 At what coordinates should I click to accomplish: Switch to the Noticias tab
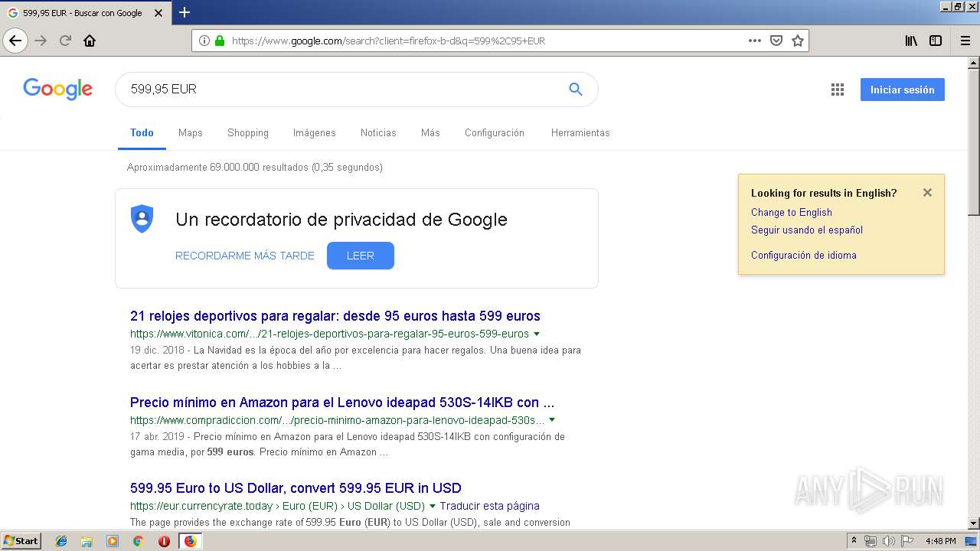point(378,132)
